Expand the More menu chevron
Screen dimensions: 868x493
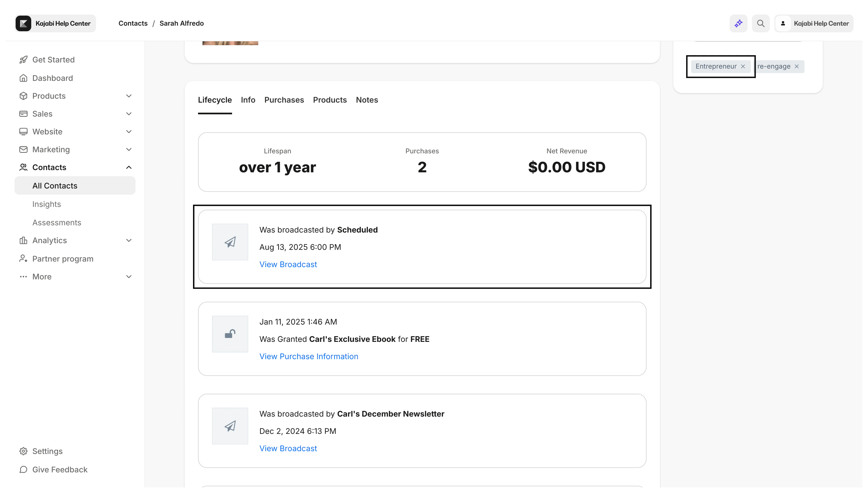[x=129, y=276]
